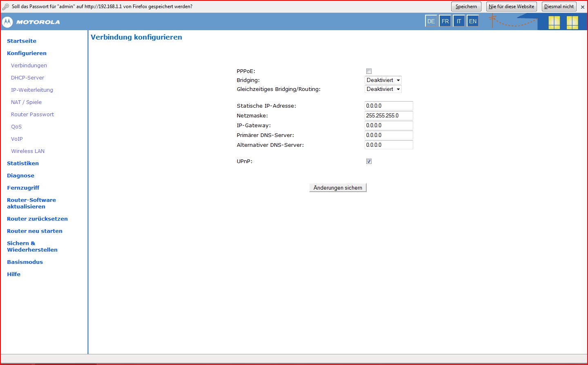Open the Fernzugriff menu item

23,188
